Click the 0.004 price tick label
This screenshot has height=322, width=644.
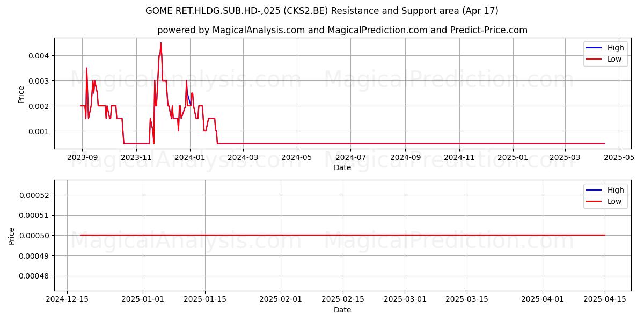pos(40,56)
